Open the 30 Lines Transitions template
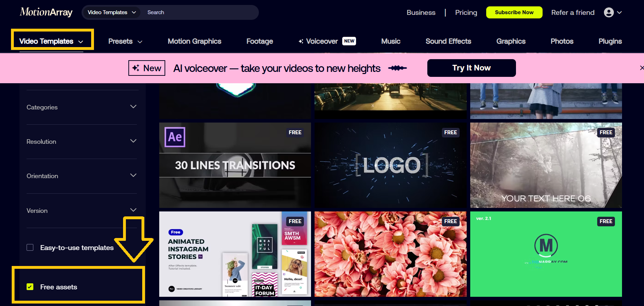This screenshot has height=306, width=644. pyautogui.click(x=235, y=165)
